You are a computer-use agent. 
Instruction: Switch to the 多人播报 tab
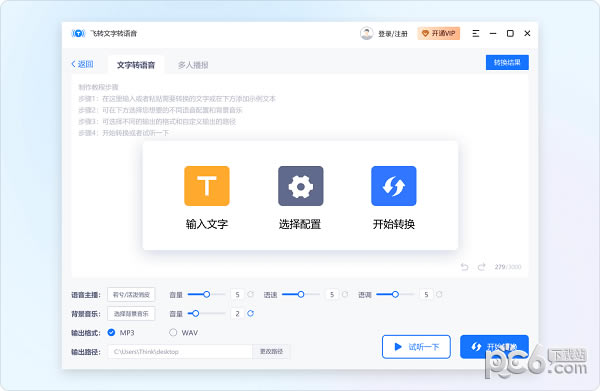tap(193, 65)
